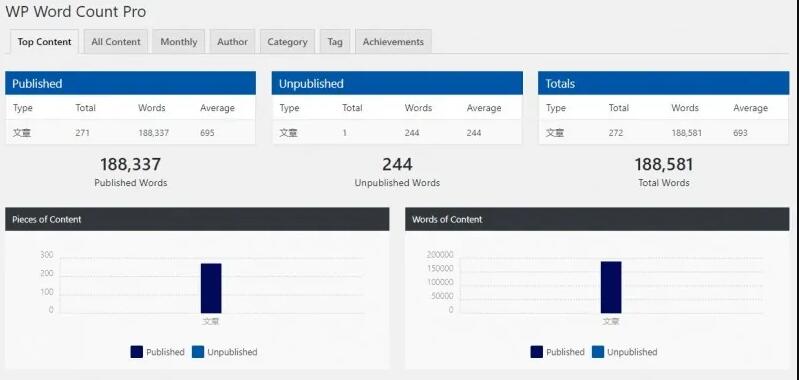The image size is (799, 380).
Task: Click the 693 average in Totals table
Action: pyautogui.click(x=740, y=133)
